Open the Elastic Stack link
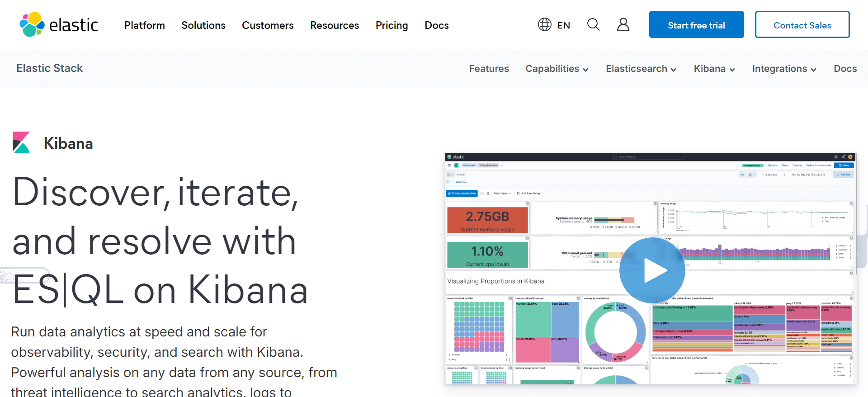 [50, 68]
